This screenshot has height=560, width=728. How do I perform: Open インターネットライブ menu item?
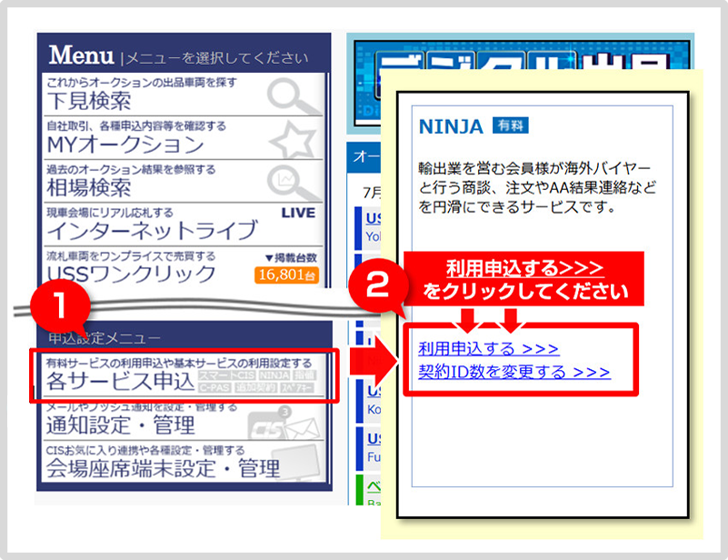pyautogui.click(x=184, y=225)
